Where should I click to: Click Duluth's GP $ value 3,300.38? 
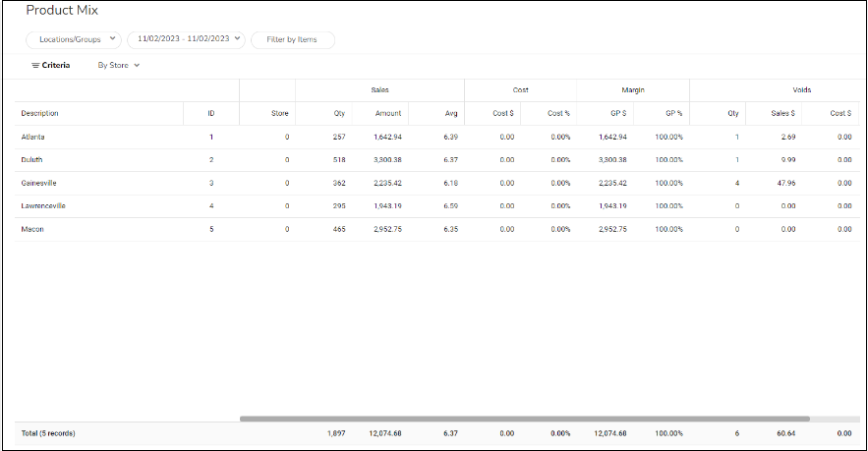(x=611, y=159)
